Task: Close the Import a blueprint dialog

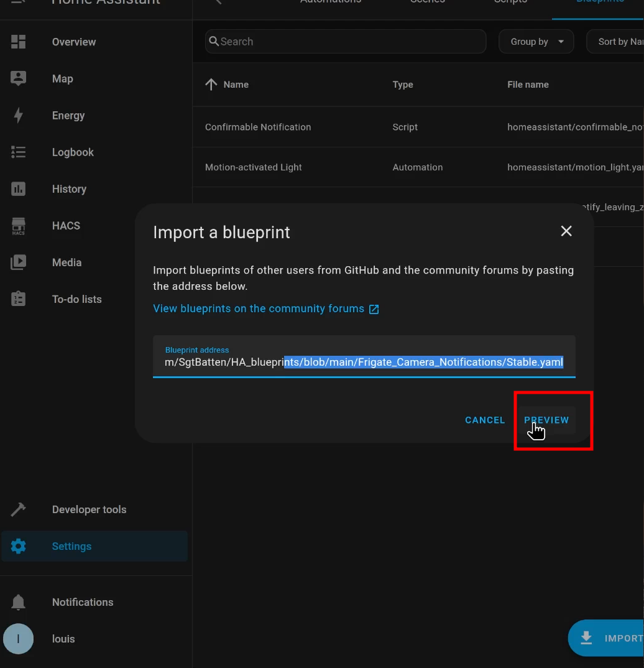Action: point(566,231)
